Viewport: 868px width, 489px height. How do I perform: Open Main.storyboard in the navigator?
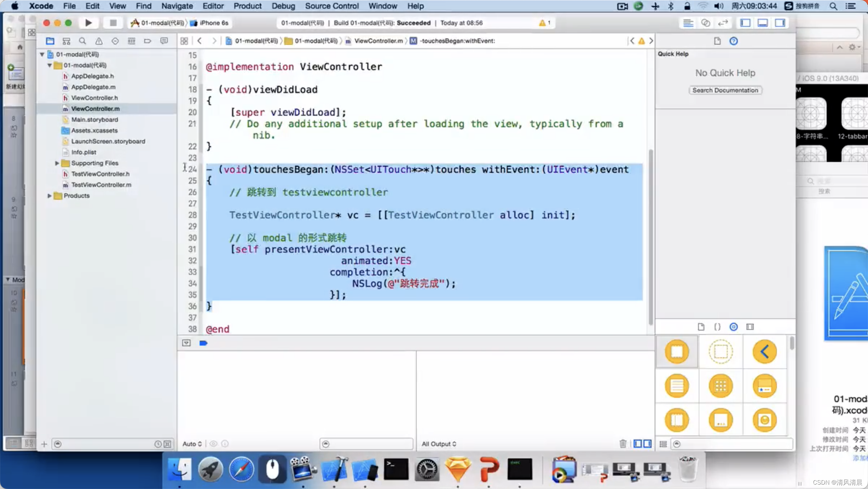click(94, 120)
